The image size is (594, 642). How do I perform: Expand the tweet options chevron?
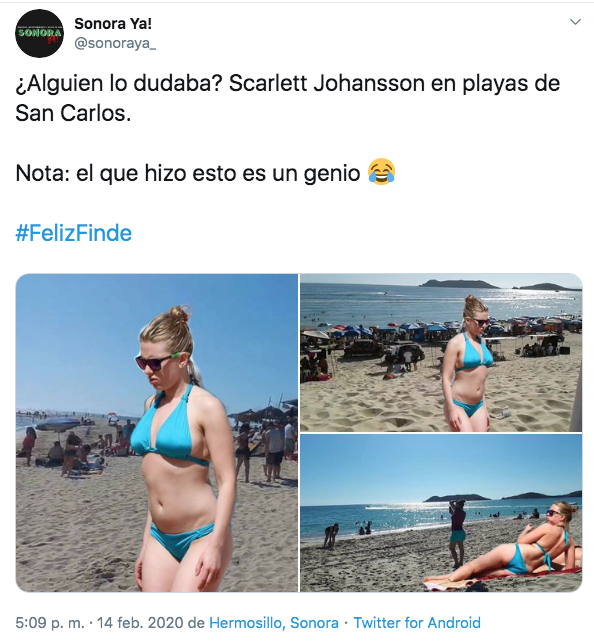coord(575,22)
